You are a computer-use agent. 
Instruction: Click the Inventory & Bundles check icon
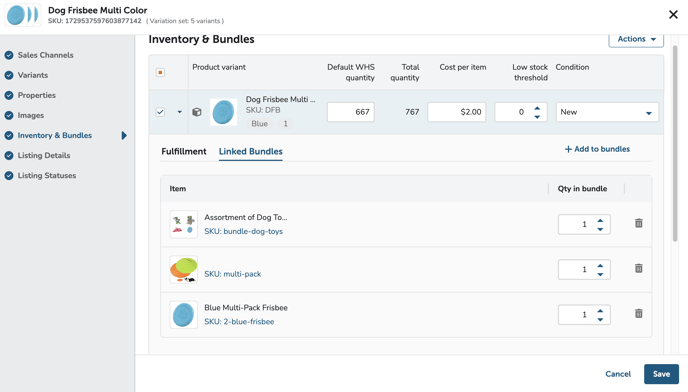point(9,135)
